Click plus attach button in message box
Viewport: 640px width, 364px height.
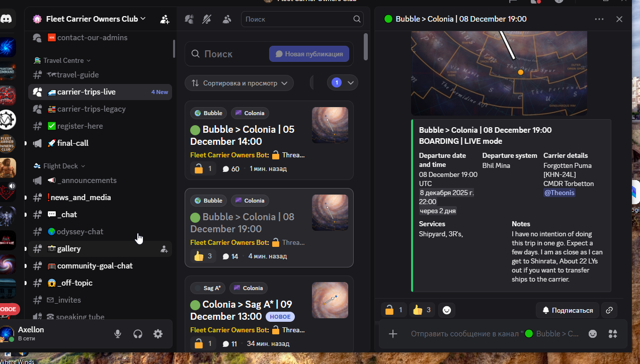click(x=393, y=334)
